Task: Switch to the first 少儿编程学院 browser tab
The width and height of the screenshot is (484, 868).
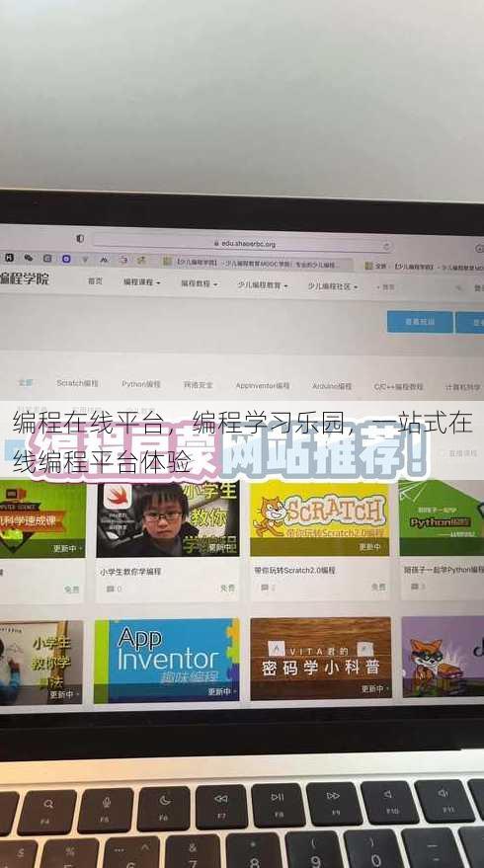Action: [258, 264]
